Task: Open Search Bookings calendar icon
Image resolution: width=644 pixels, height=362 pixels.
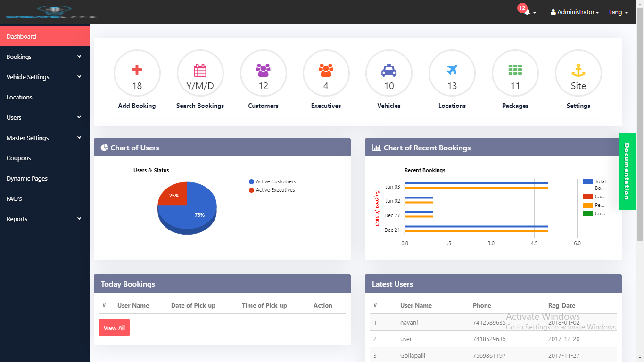Action: (200, 71)
